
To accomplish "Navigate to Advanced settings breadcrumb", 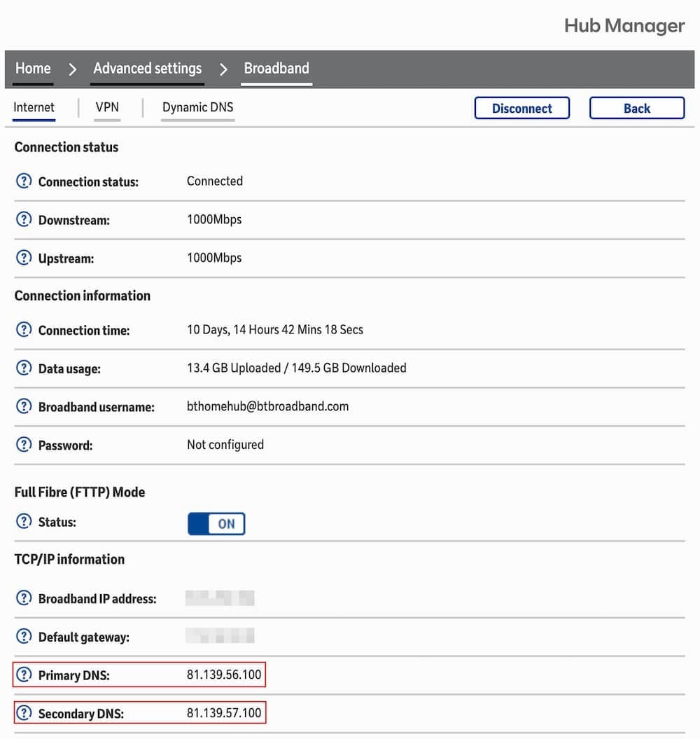I will [148, 69].
